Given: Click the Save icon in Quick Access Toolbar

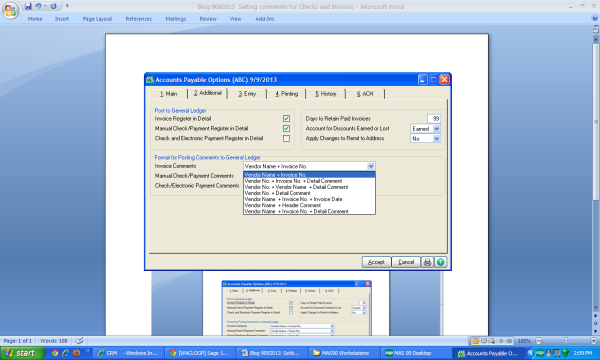Looking at the screenshot, I should point(28,6).
